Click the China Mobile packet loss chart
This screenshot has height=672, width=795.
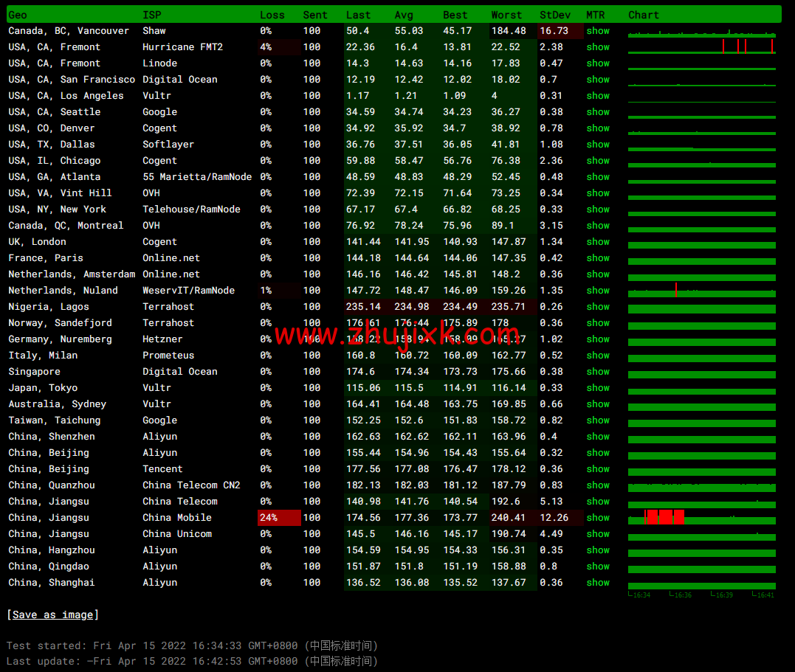(x=701, y=517)
